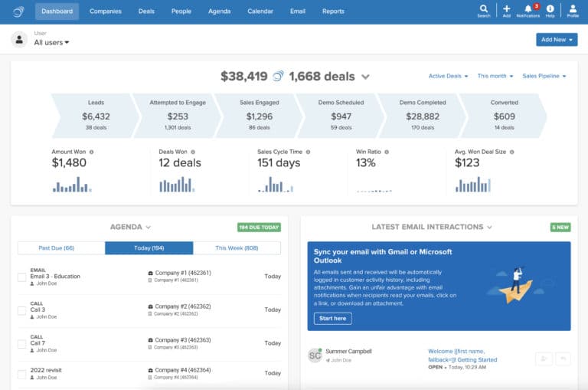This screenshot has width=588, height=390.
Task: Open the Profile icon
Action: [x=573, y=8]
